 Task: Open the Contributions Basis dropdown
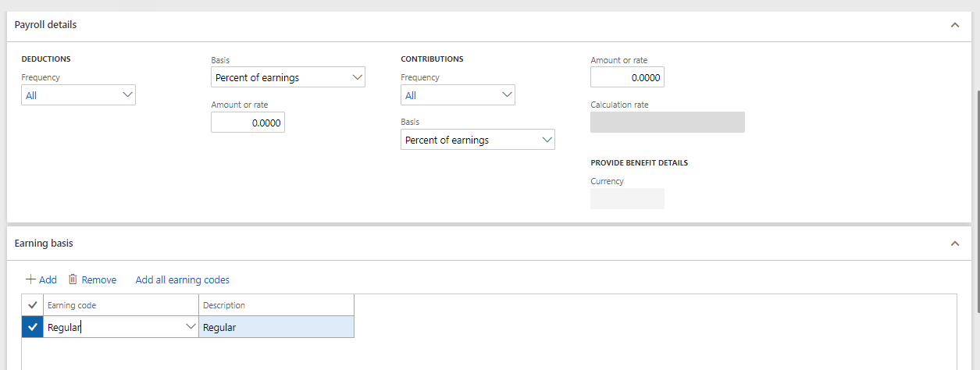pyautogui.click(x=478, y=140)
